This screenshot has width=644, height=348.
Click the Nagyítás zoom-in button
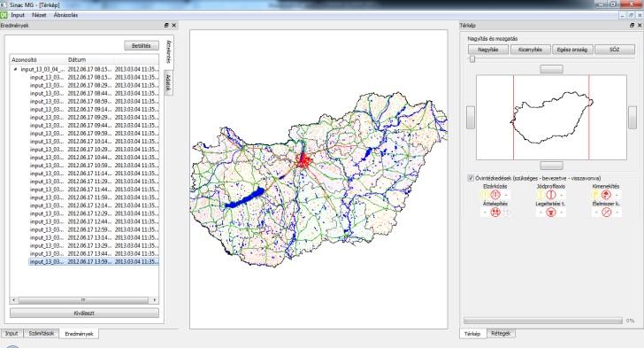488,50
